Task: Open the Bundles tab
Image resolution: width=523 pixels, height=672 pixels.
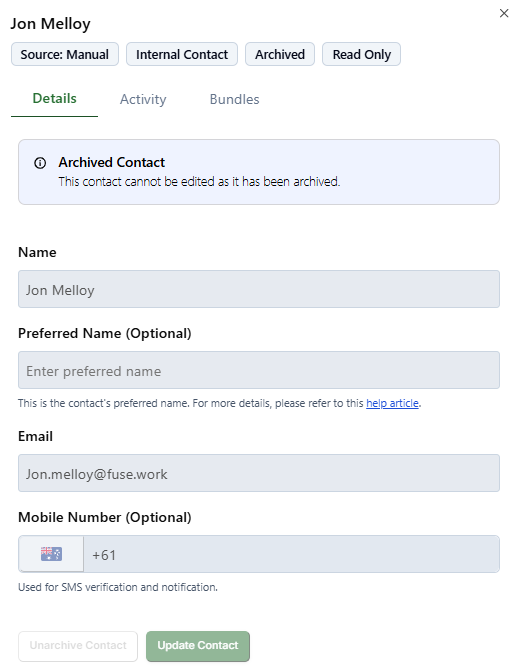Action: [x=234, y=99]
